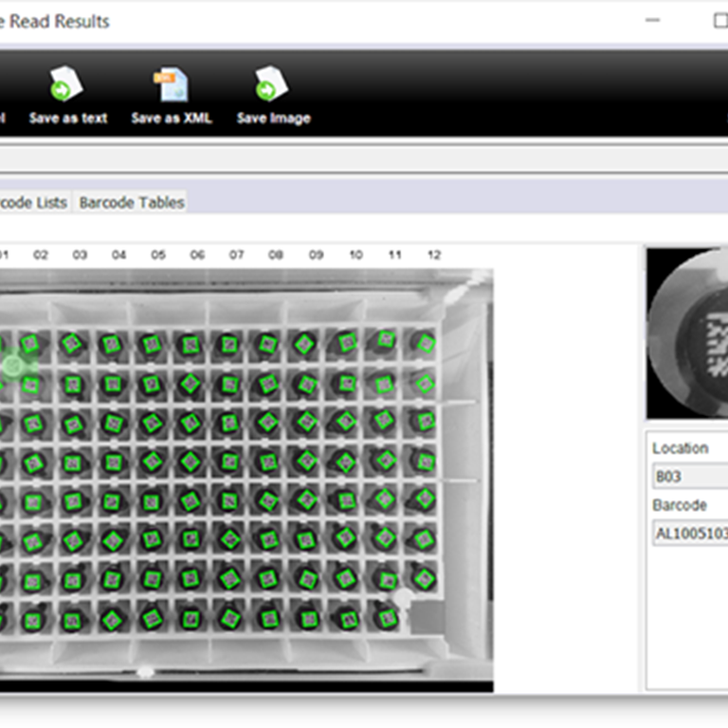Select column header 06 above the rack
The height and width of the screenshot is (728, 728).
tap(197, 255)
